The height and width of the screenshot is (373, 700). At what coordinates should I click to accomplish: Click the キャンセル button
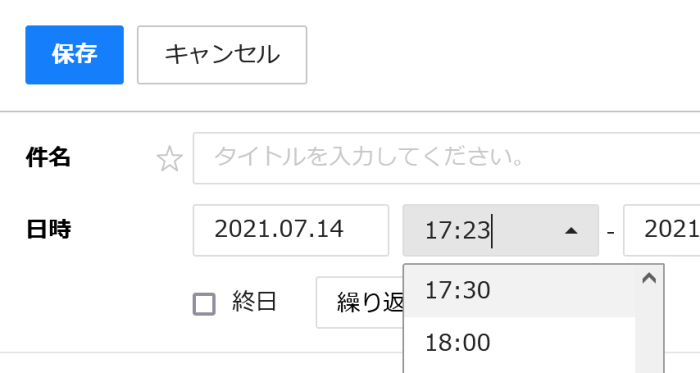click(x=222, y=55)
